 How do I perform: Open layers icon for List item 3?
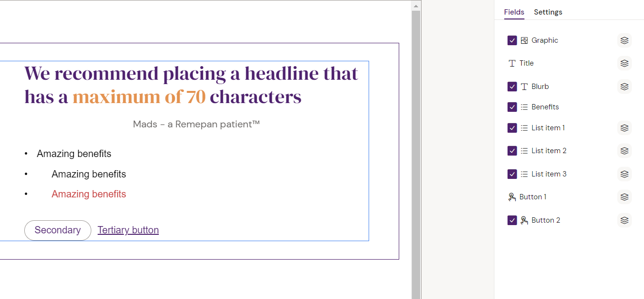pos(625,174)
